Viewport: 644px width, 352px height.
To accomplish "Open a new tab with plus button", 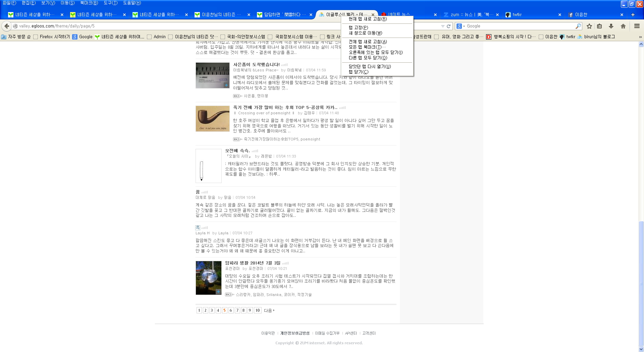I will click(633, 15).
